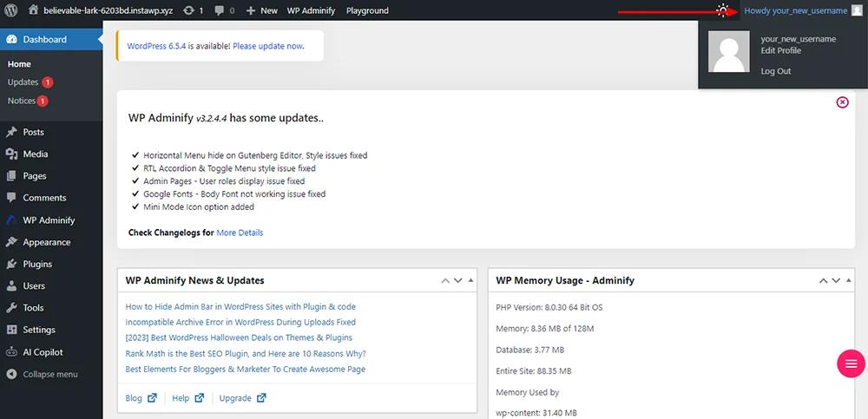
Task: Click the Notices red count badge
Action: pos(43,101)
